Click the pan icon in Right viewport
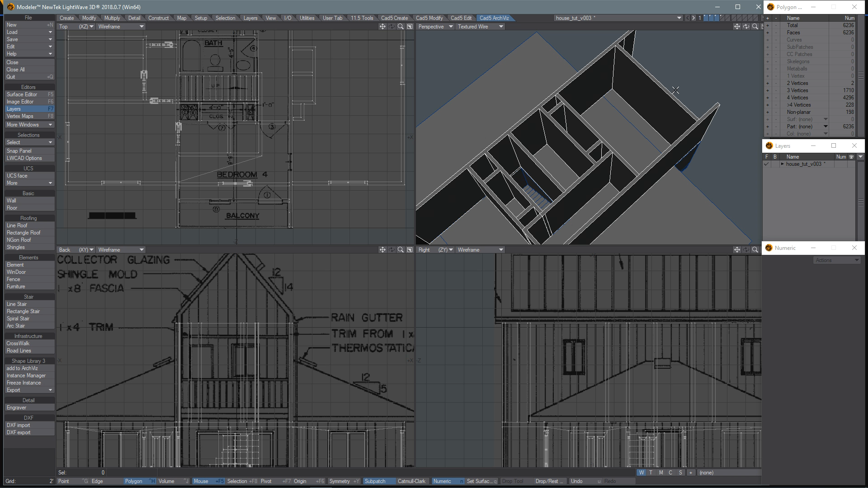868x488 pixels. pos(737,250)
